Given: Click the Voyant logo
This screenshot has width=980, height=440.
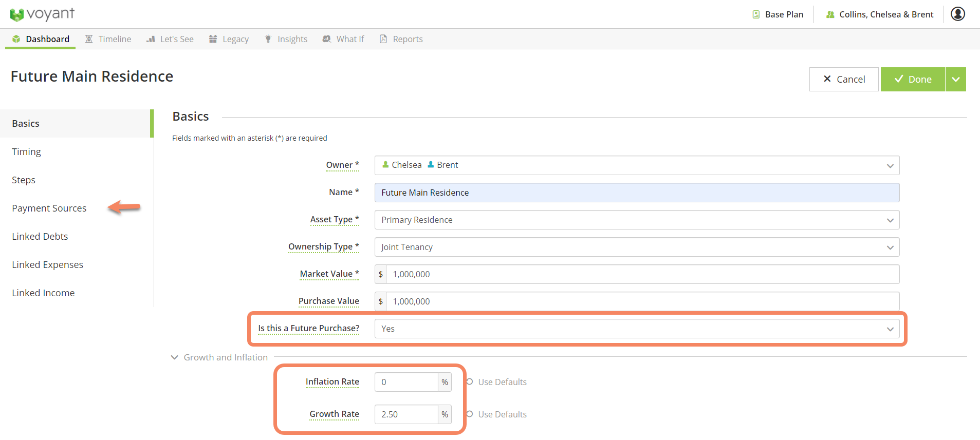Looking at the screenshot, I should click(x=42, y=14).
